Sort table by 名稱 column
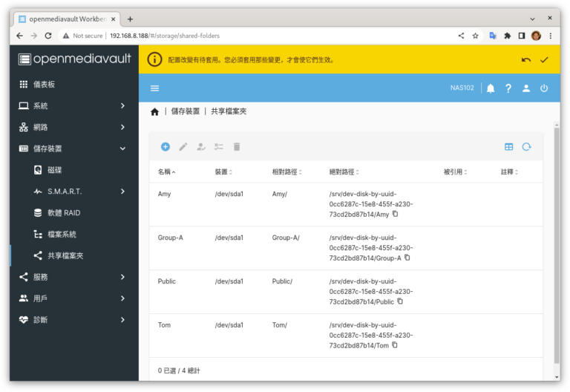The width and height of the screenshot is (570, 392). click(x=166, y=172)
